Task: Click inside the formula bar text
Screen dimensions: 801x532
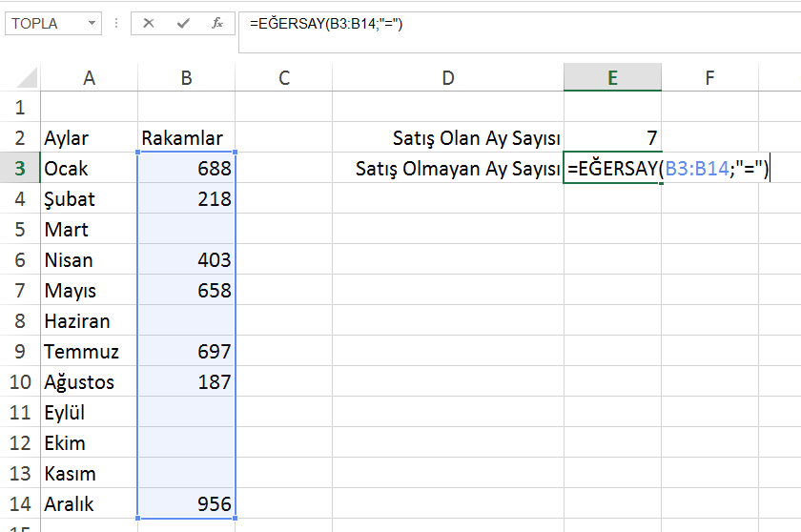Action: click(x=477, y=23)
